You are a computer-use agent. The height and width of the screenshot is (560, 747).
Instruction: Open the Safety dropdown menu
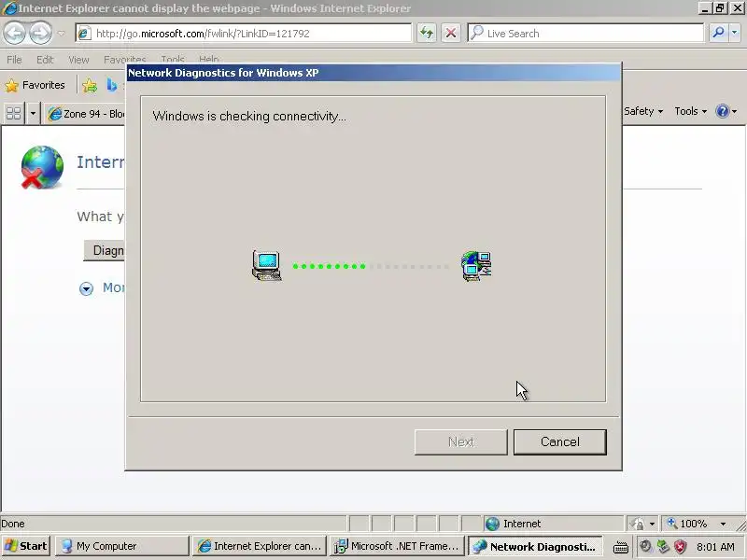[643, 111]
